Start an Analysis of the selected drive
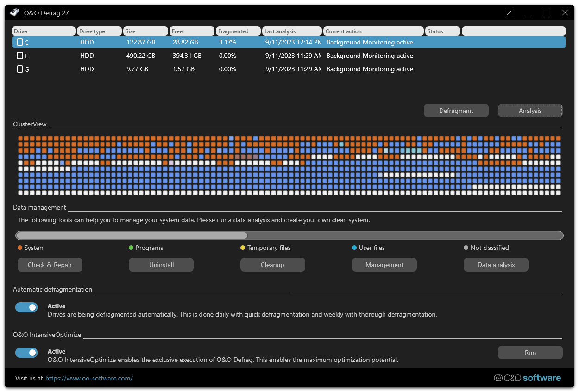The height and width of the screenshot is (392, 579). pos(530,110)
